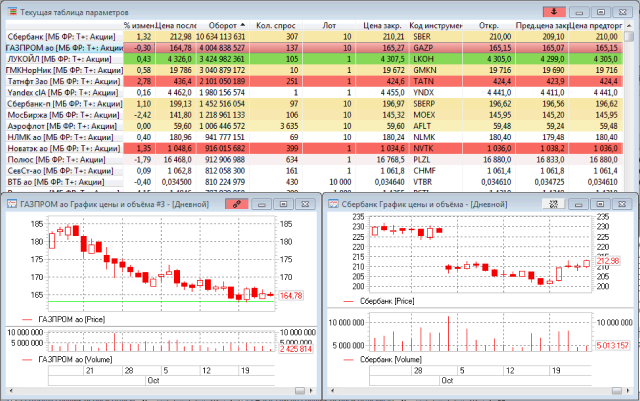640x401 pixels.
Task: Minimize the Сбербанк chart window
Action: coord(579,203)
